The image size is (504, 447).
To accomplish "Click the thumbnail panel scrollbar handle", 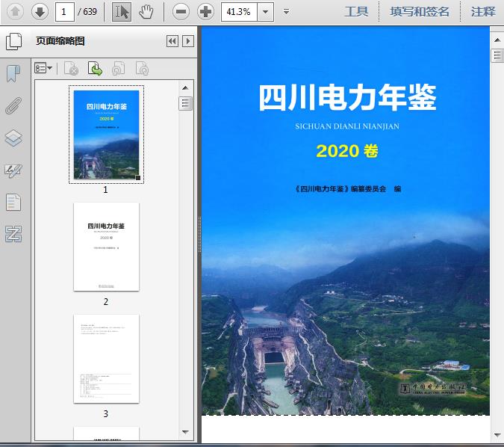I will pos(185,104).
